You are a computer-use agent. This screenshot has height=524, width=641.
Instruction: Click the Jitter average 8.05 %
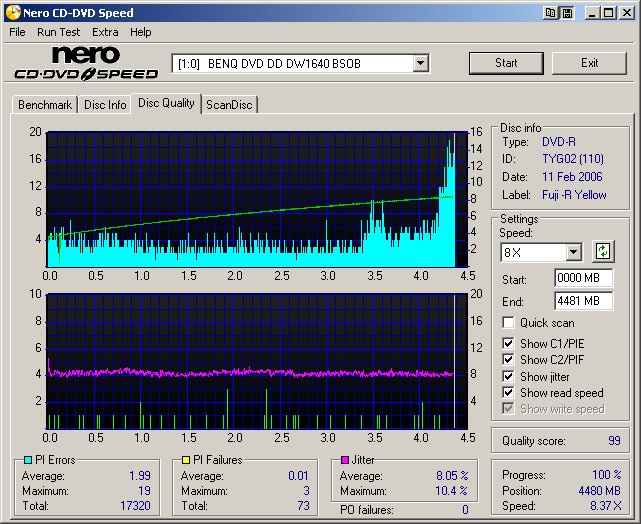click(452, 476)
